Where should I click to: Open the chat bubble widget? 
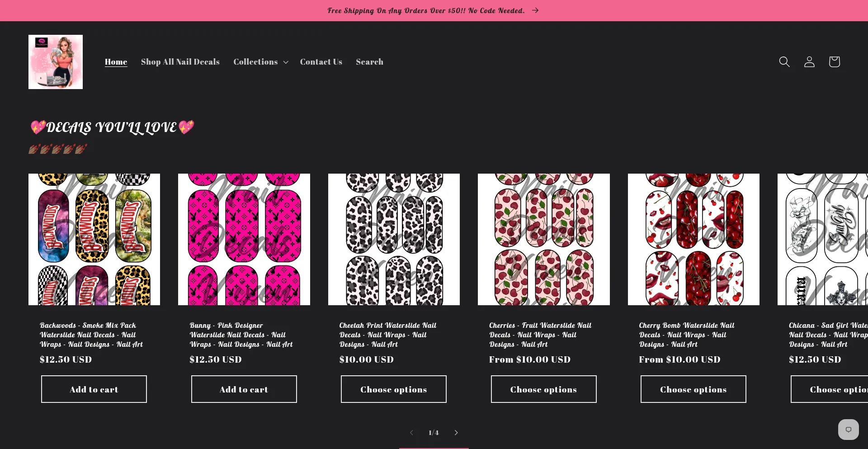[x=848, y=430]
